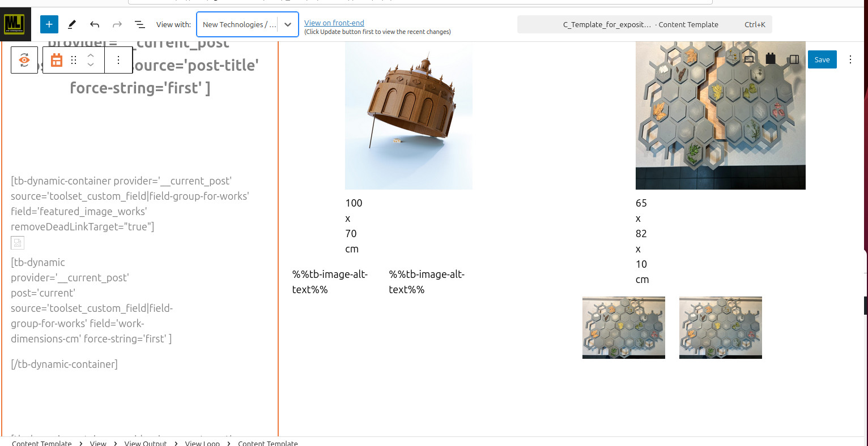Select the wooden dome sculpture image
The image size is (868, 446).
tap(409, 115)
